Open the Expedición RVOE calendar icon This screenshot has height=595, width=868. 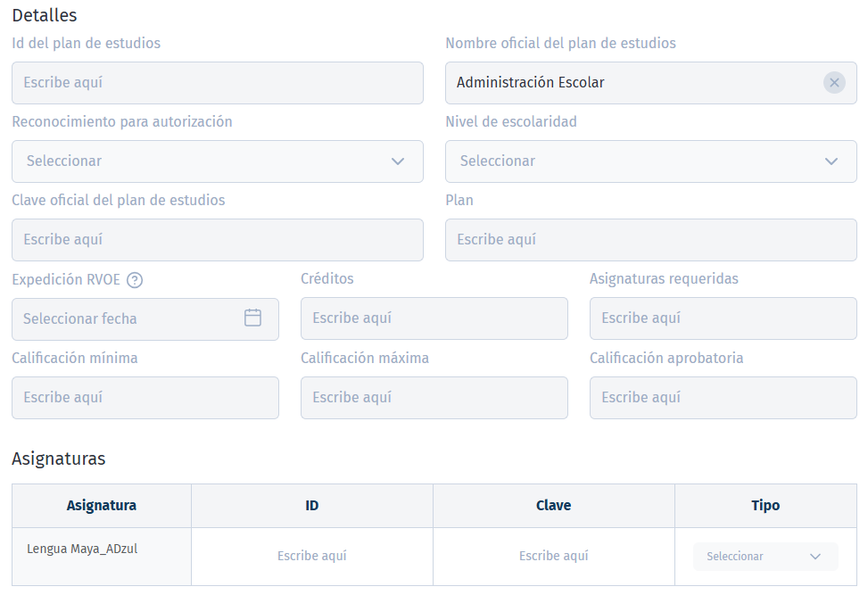point(253,318)
